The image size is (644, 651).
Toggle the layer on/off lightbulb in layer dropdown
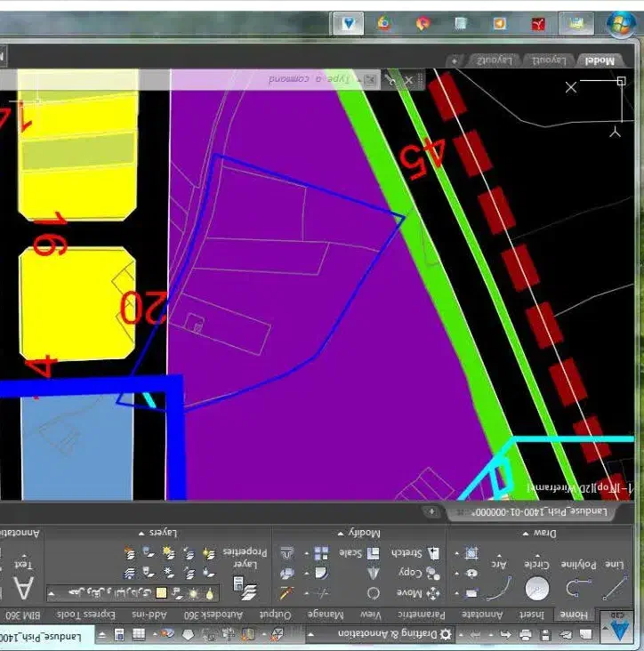pyautogui.click(x=210, y=593)
